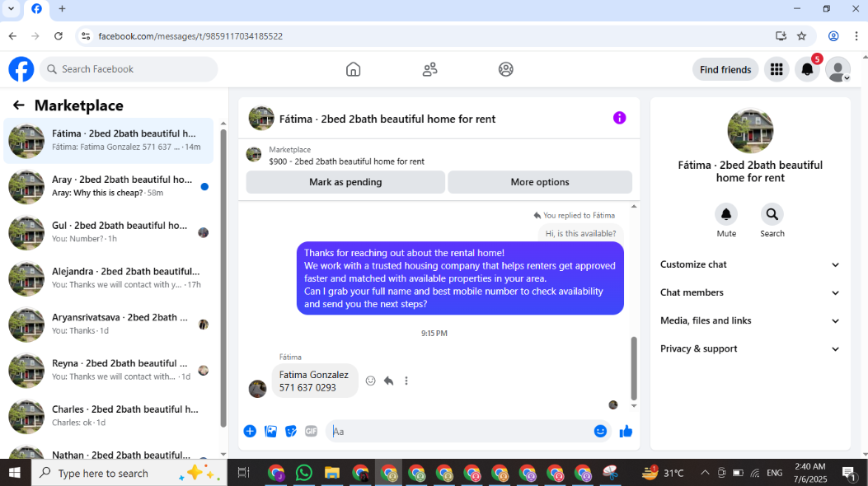
Task: Open the Reyna conversation in list
Action: point(109,370)
